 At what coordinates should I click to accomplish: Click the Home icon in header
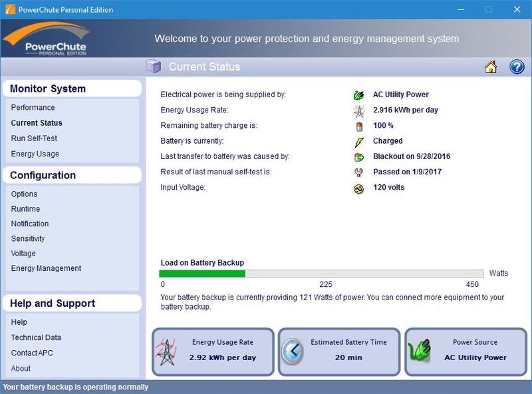[x=491, y=67]
